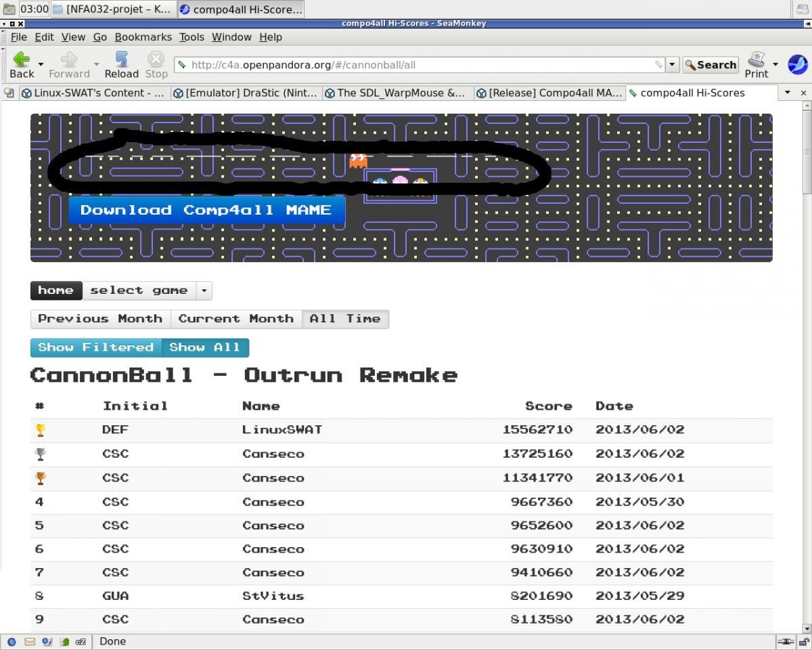The width and height of the screenshot is (812, 650).
Task: Expand the select game dropdown arrow
Action: click(204, 291)
